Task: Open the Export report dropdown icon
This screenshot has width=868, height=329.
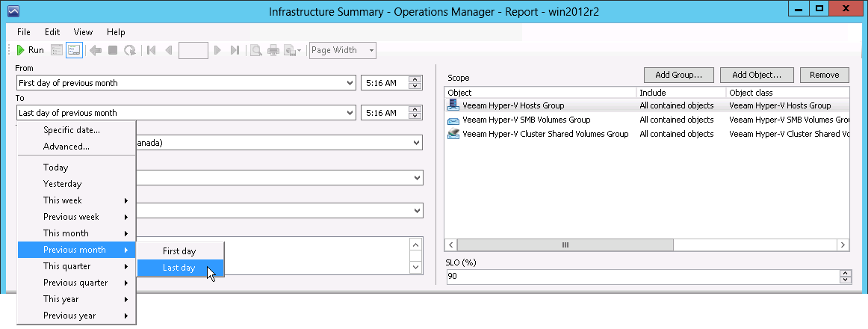Action: (293, 50)
